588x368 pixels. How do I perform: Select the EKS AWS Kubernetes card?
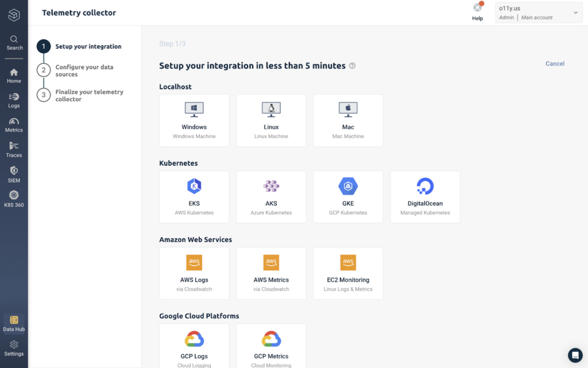click(x=194, y=197)
